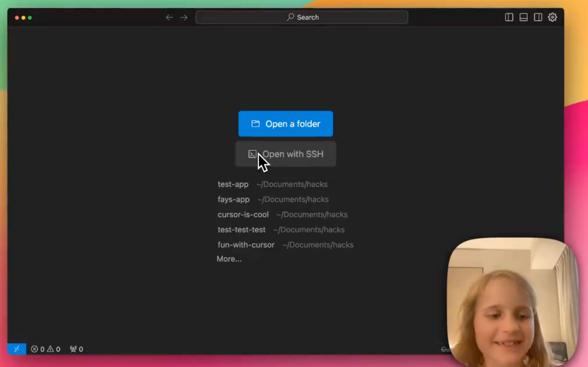
Task: Click the blue remote window status icon
Action: click(x=17, y=349)
